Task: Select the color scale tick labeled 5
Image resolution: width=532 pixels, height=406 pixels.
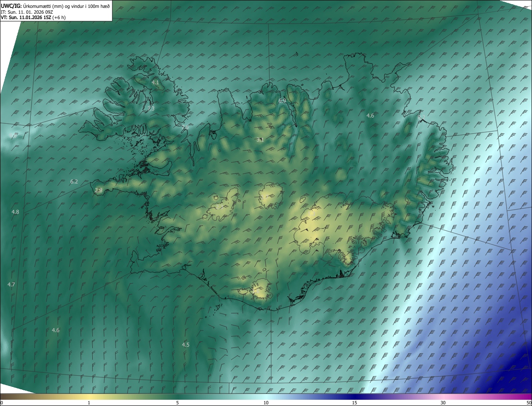Action: pos(177,403)
